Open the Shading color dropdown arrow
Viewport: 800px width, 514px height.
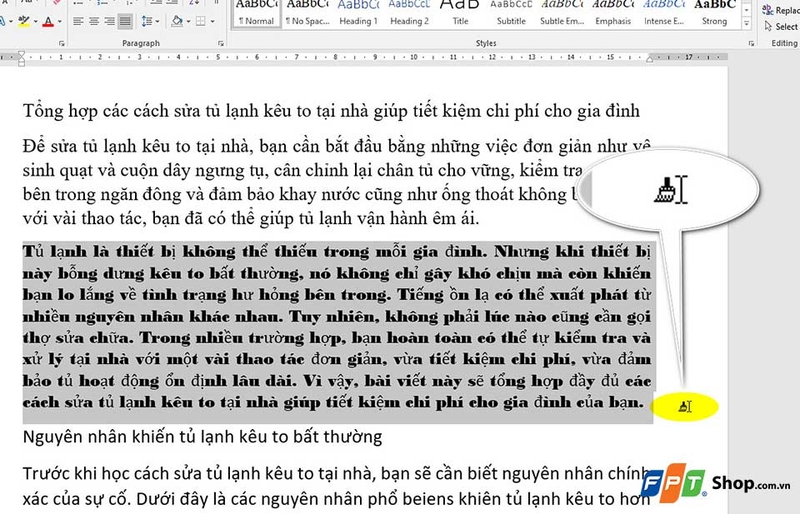(187, 21)
